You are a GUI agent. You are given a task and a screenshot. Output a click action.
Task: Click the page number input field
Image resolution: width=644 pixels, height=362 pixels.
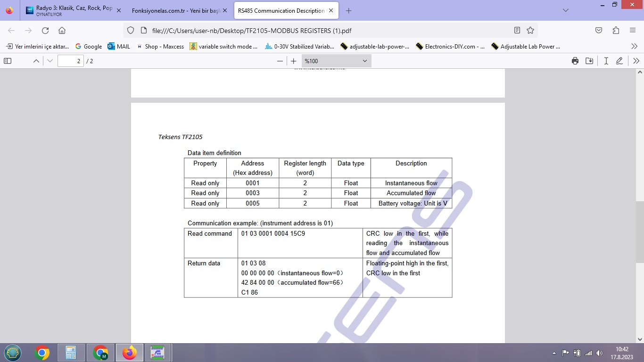click(x=70, y=61)
